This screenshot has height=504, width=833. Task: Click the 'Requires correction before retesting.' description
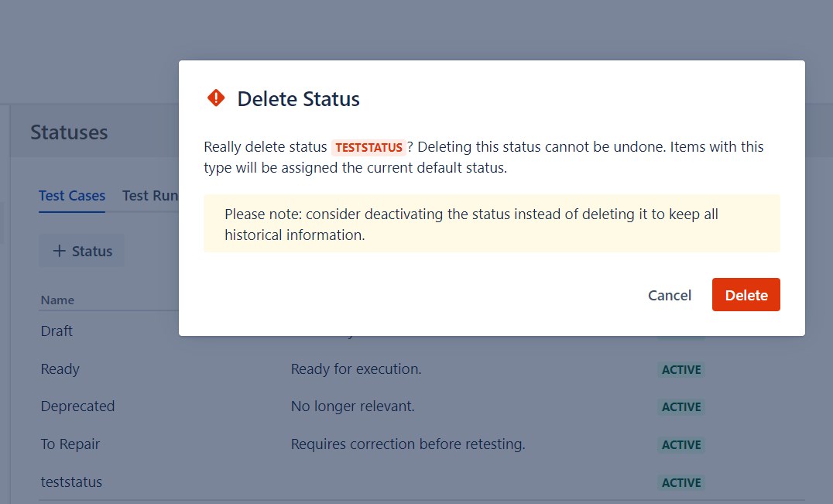(408, 444)
